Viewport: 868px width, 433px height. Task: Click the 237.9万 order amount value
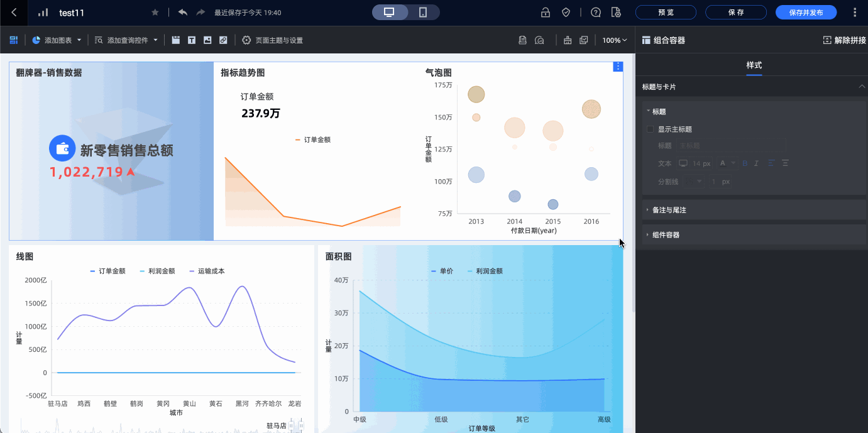tap(261, 114)
